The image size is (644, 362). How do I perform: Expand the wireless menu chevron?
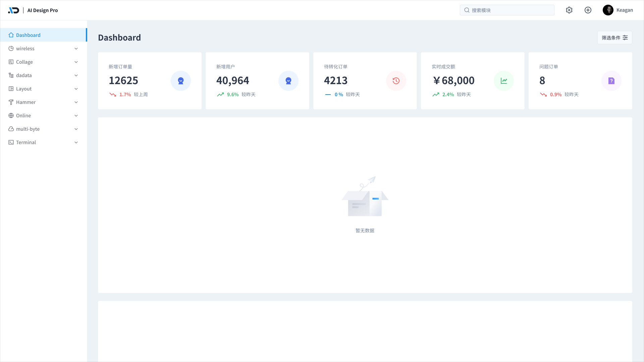point(76,49)
